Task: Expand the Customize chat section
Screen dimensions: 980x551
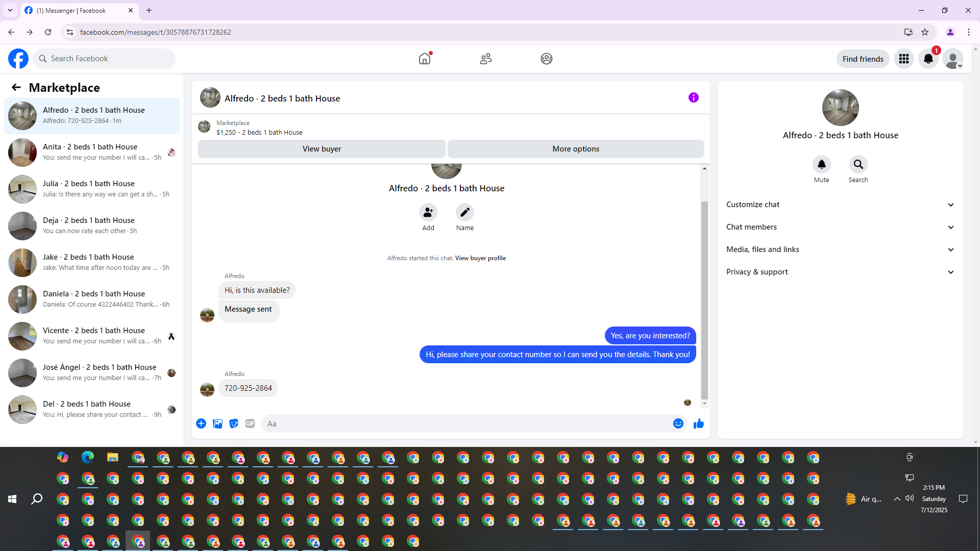Action: pos(840,205)
